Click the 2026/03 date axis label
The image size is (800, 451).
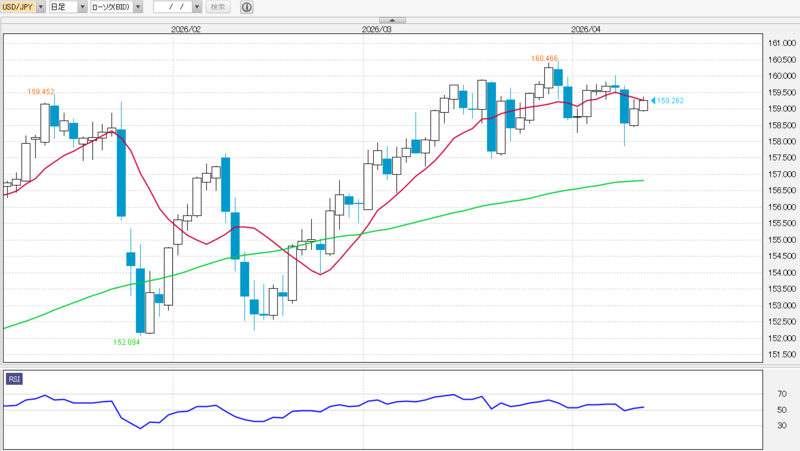pos(377,30)
